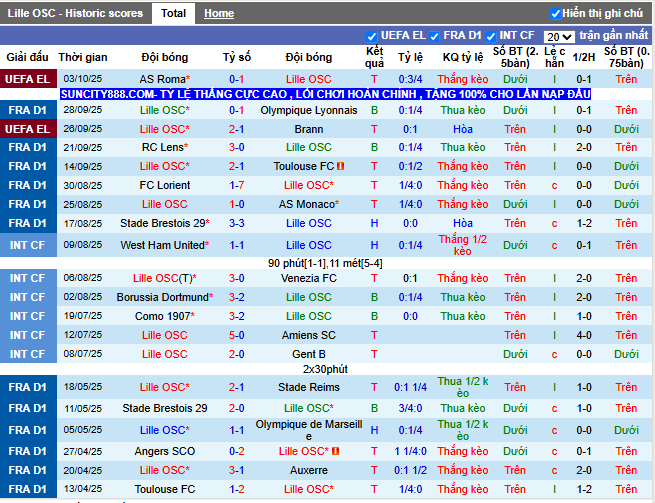Click INT CF league label for 12/07/25
The width and height of the screenshot is (655, 503).
(x=28, y=335)
